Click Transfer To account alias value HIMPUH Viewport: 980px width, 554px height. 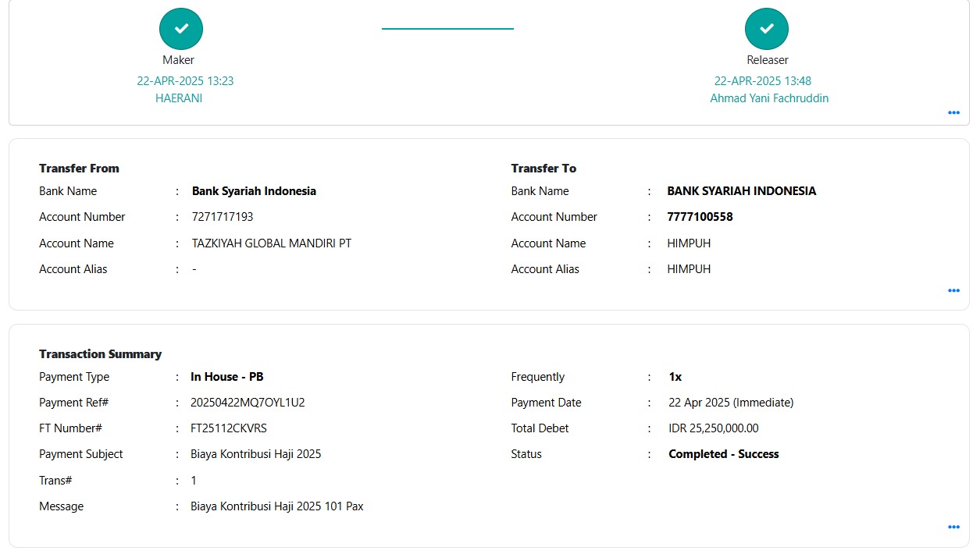coord(689,269)
